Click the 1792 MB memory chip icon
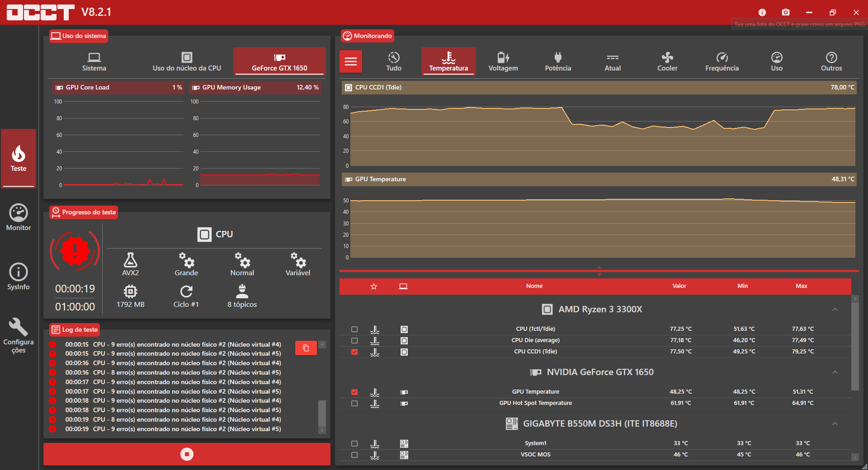Screen dimensions: 868x470 tap(130, 291)
